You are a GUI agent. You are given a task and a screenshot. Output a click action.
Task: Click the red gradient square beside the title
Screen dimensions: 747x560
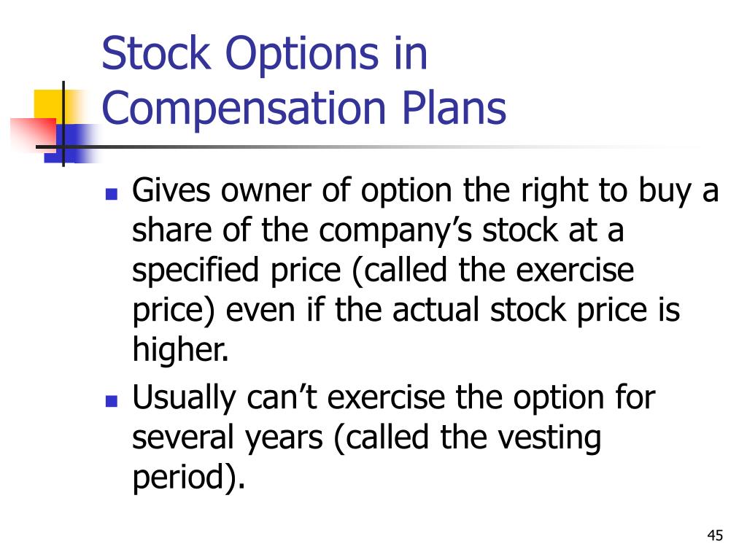[x=34, y=135]
